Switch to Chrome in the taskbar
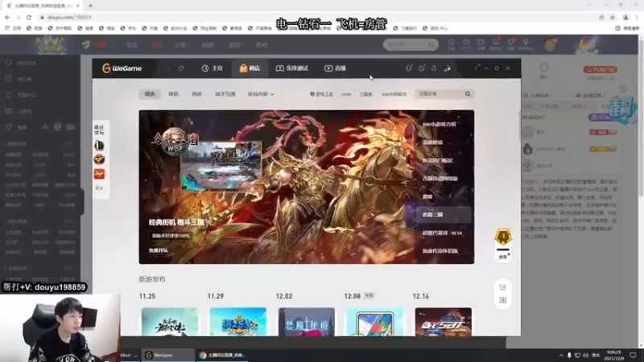 pyautogui.click(x=222, y=355)
